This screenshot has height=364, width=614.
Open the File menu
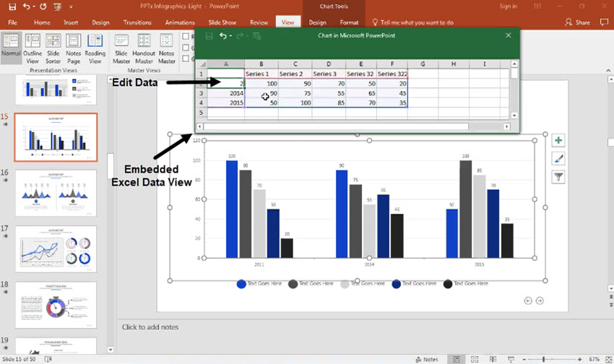pos(12,22)
